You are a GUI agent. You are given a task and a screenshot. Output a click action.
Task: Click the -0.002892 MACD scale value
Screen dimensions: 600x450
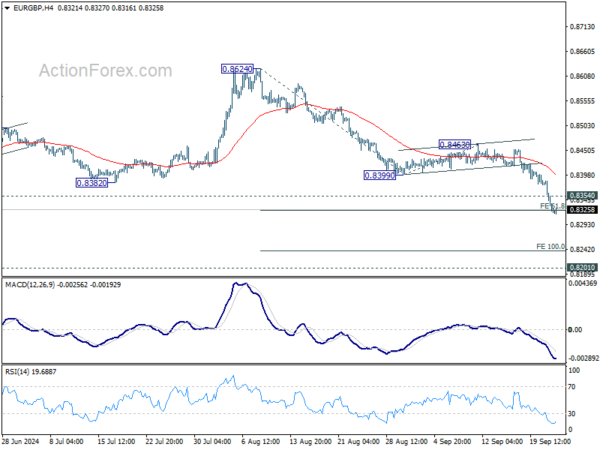point(583,359)
